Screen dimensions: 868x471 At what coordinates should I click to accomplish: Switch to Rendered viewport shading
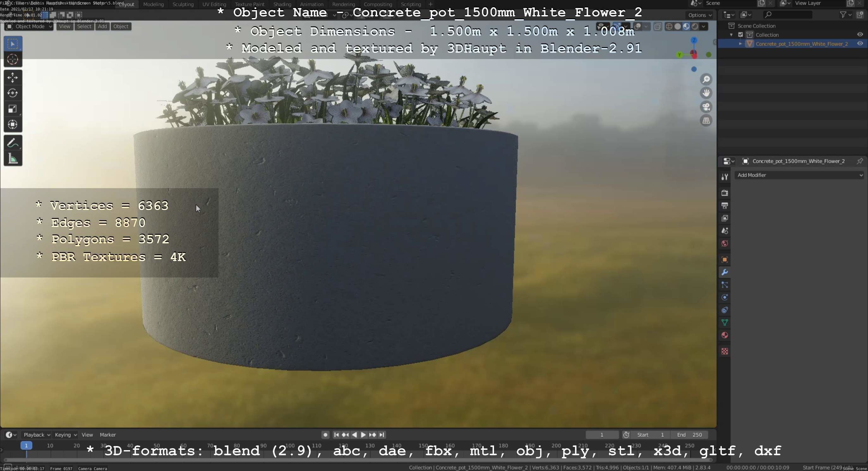(x=695, y=27)
